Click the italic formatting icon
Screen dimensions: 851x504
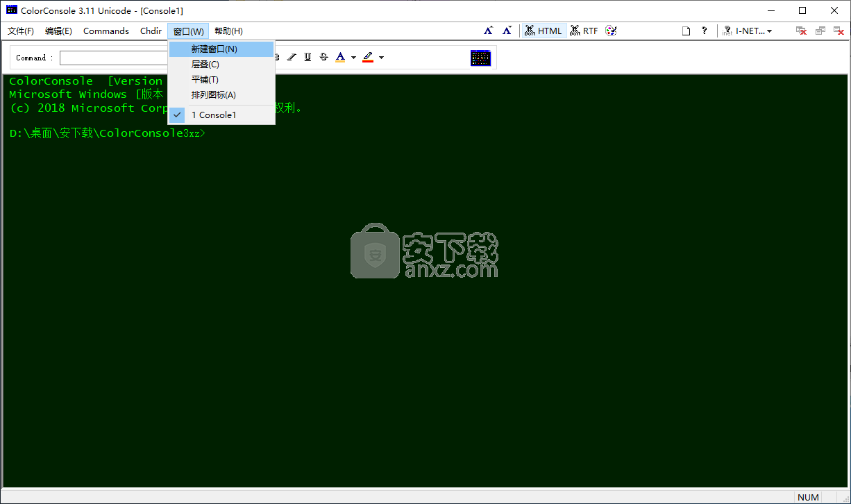click(292, 57)
